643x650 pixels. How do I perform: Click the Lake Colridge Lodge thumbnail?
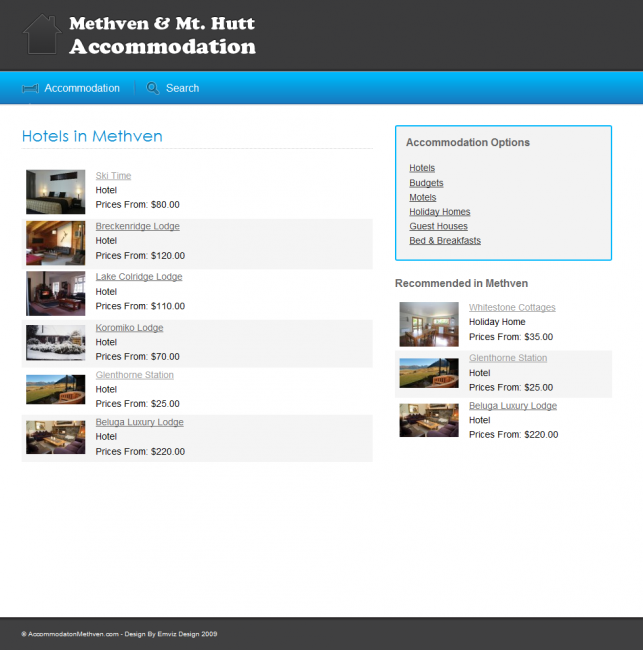[56, 293]
